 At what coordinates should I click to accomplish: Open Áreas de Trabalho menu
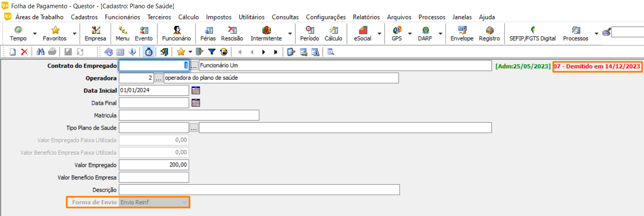pyautogui.click(x=40, y=17)
